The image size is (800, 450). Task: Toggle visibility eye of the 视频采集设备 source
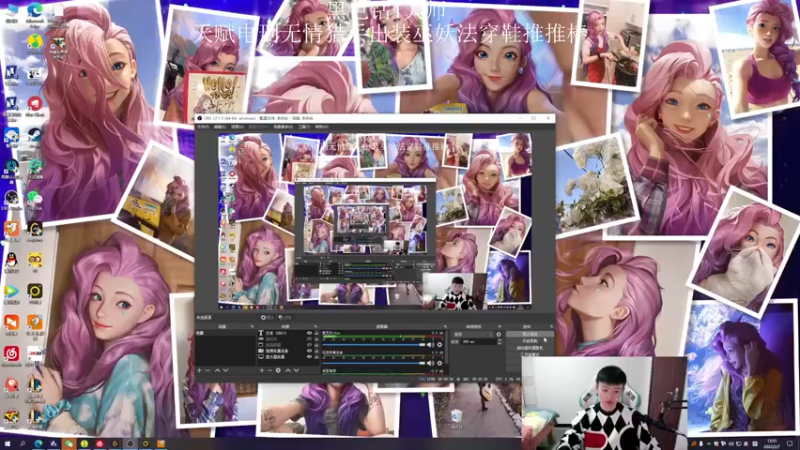[x=309, y=351]
